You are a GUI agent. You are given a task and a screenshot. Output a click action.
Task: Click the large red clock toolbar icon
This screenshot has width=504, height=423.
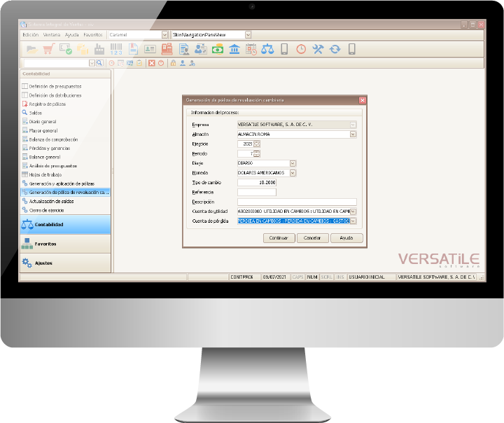301,49
